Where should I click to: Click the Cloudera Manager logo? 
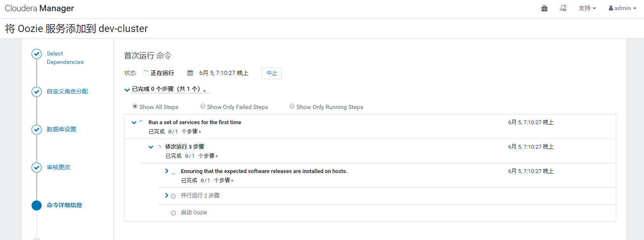coord(40,8)
